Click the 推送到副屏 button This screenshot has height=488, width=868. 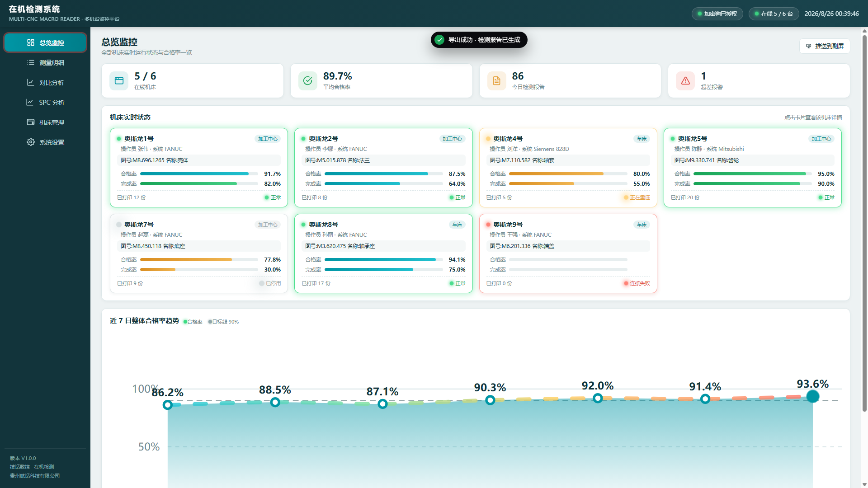point(825,46)
